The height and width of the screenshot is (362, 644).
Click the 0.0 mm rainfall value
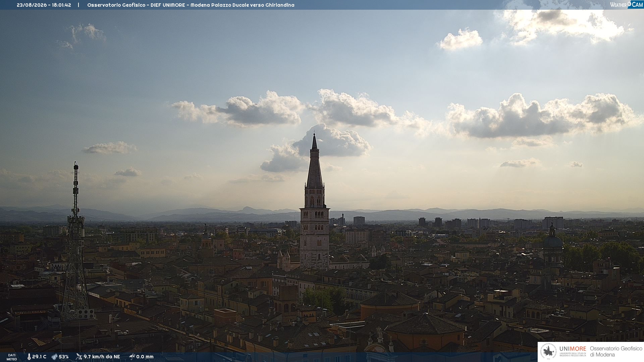[x=145, y=357]
